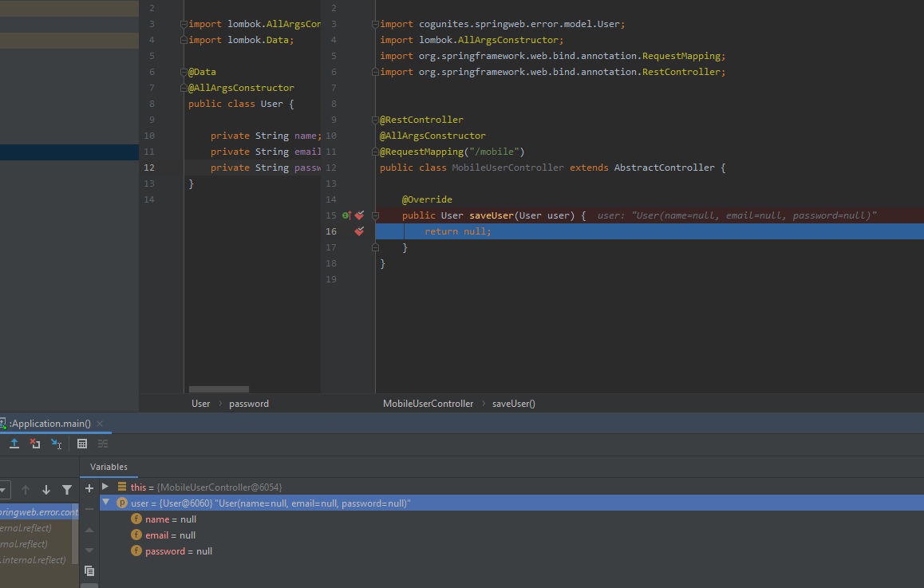
Task: Click RestController in the import statement
Action: pyautogui.click(x=681, y=72)
